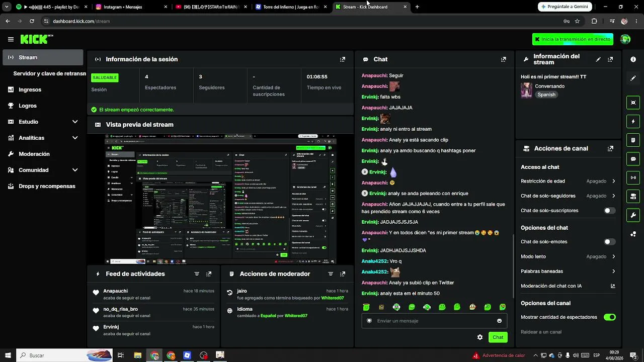Open Restricción de edad options
The width and height of the screenshot is (644, 362).
tap(568, 181)
